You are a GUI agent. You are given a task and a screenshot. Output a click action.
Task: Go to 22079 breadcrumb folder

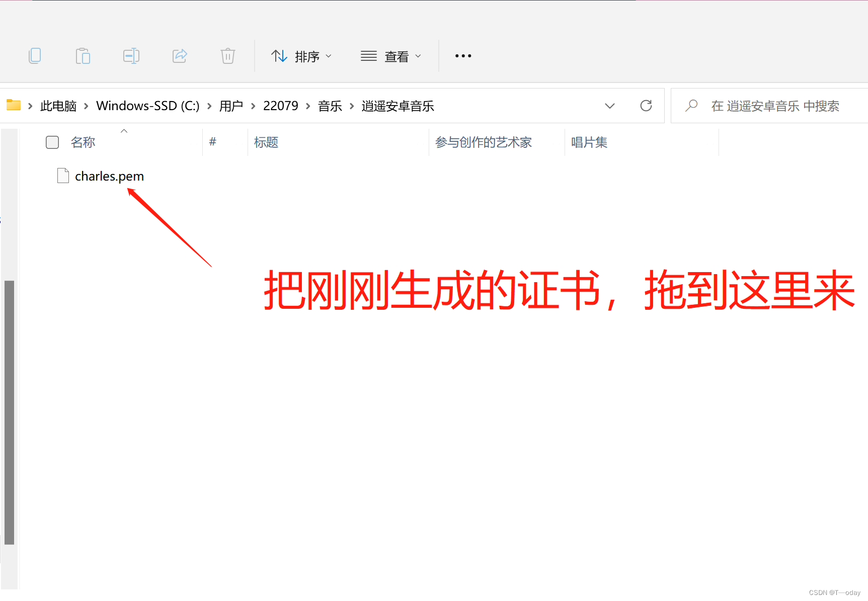(280, 106)
